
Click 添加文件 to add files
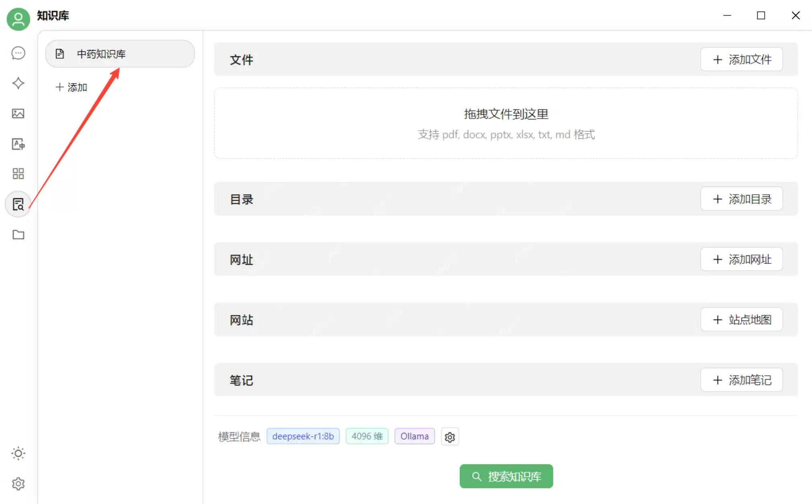click(741, 59)
